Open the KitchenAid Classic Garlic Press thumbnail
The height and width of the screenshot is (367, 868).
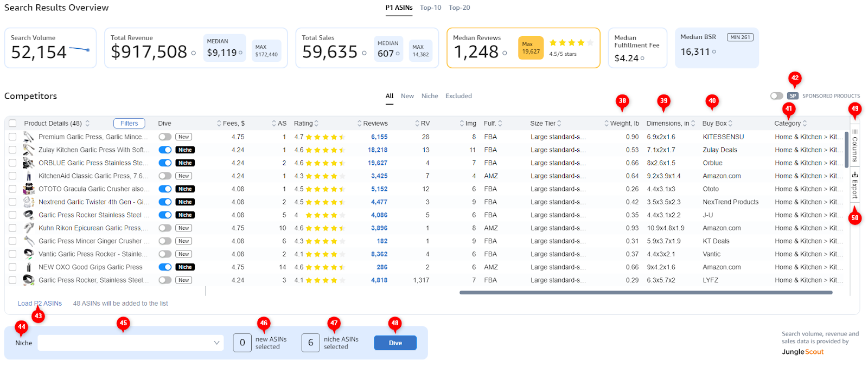pyautogui.click(x=29, y=176)
